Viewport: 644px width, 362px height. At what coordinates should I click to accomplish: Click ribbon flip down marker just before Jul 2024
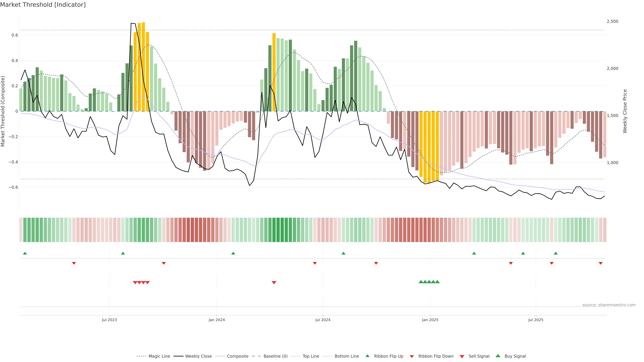pyautogui.click(x=315, y=263)
